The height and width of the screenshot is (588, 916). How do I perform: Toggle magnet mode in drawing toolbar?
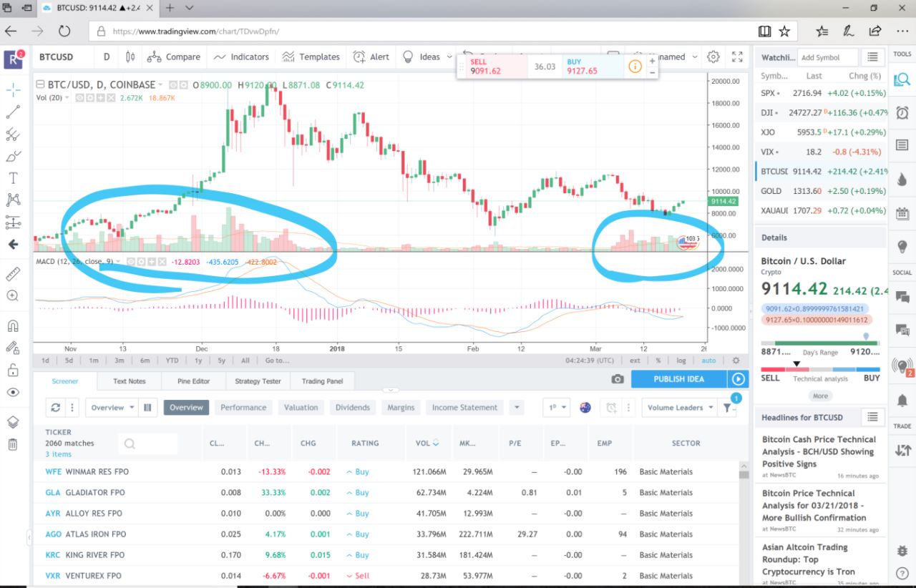click(13, 326)
